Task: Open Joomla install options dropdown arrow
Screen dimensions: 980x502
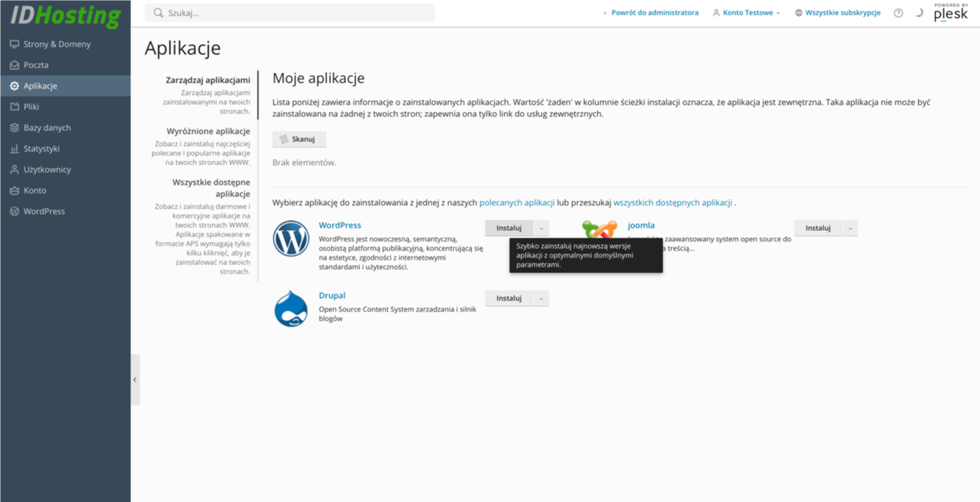Action: (x=850, y=228)
